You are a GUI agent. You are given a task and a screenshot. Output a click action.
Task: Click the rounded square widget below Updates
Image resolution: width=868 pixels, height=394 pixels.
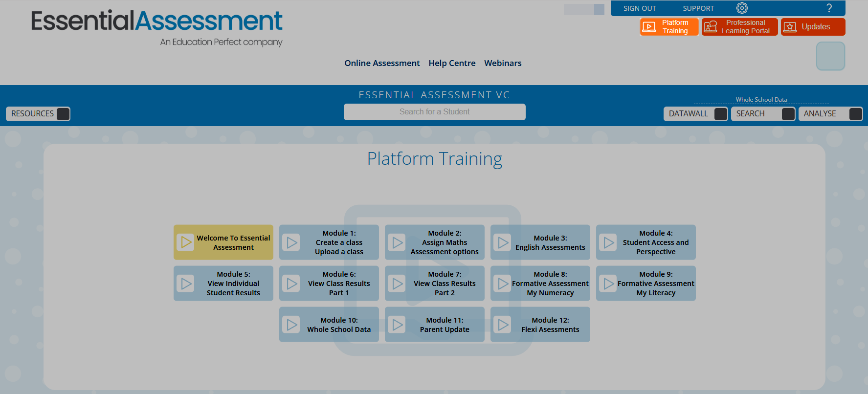(830, 56)
